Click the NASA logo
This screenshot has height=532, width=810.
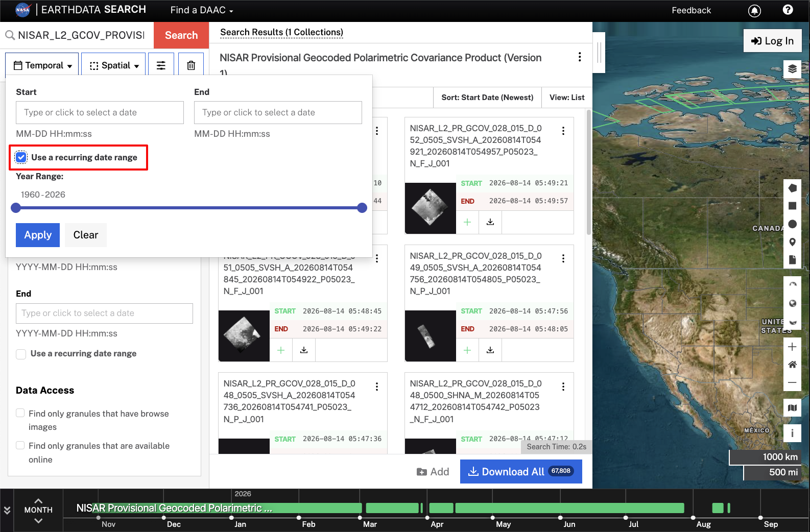[23, 10]
